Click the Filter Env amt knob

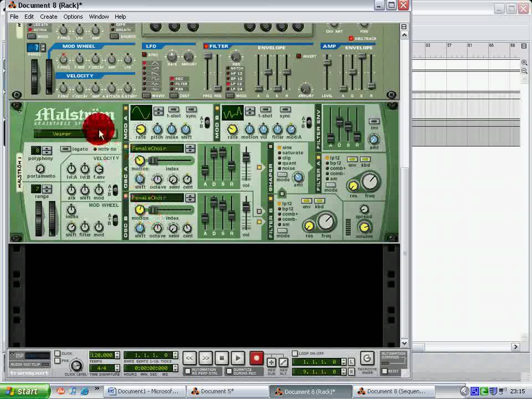(374, 139)
